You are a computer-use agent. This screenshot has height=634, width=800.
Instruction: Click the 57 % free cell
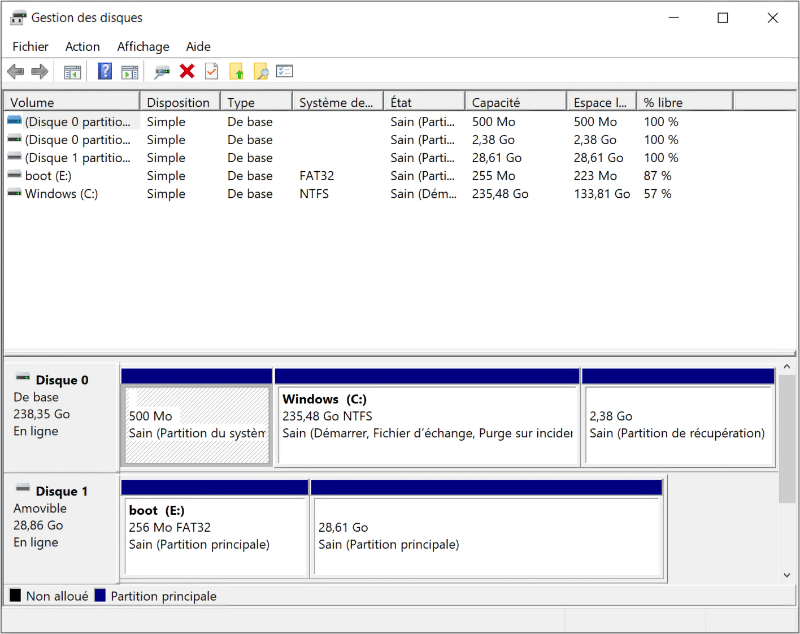(657, 194)
